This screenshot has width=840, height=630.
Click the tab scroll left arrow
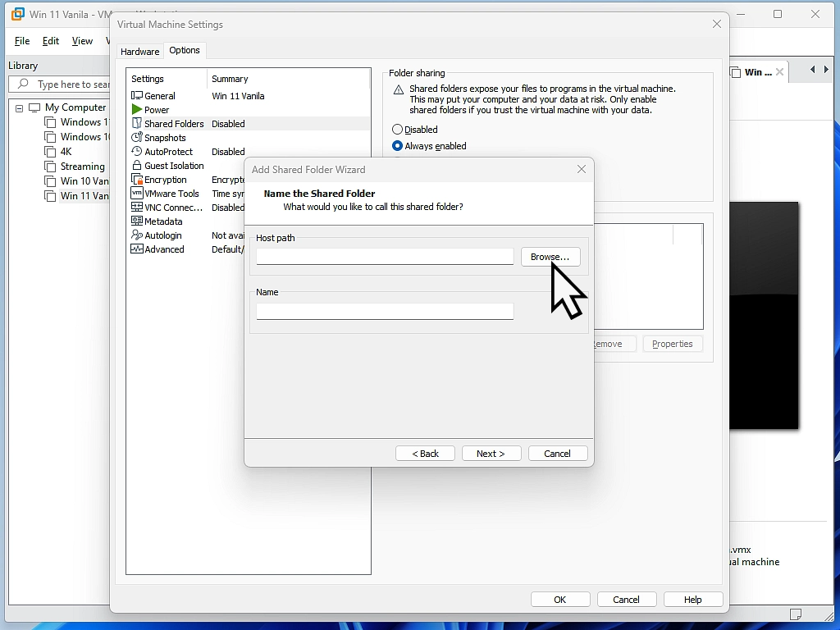pyautogui.click(x=813, y=69)
